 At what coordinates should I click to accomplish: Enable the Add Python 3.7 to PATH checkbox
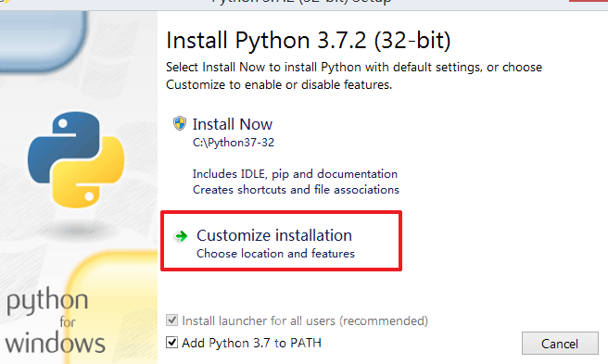171,343
